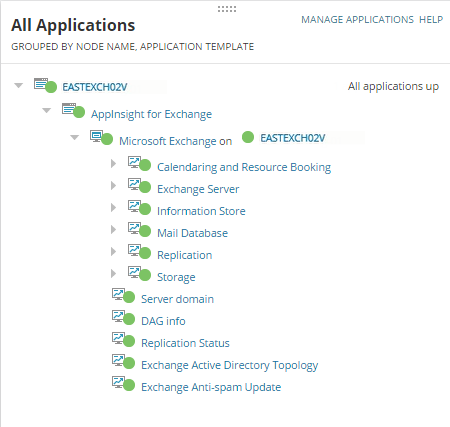Viewport: 450px width, 427px height.
Task: Click the AppInsight for Exchange application icon
Action: point(73,111)
